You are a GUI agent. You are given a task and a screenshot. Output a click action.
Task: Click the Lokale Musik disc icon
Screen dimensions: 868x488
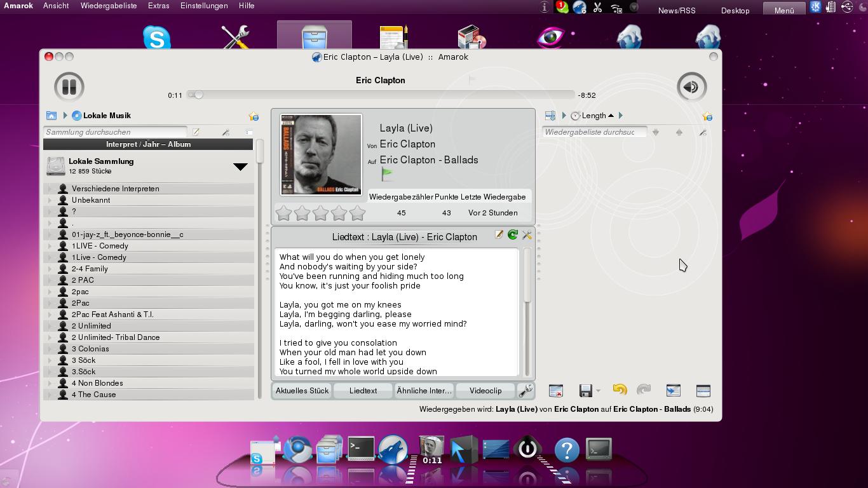point(76,116)
